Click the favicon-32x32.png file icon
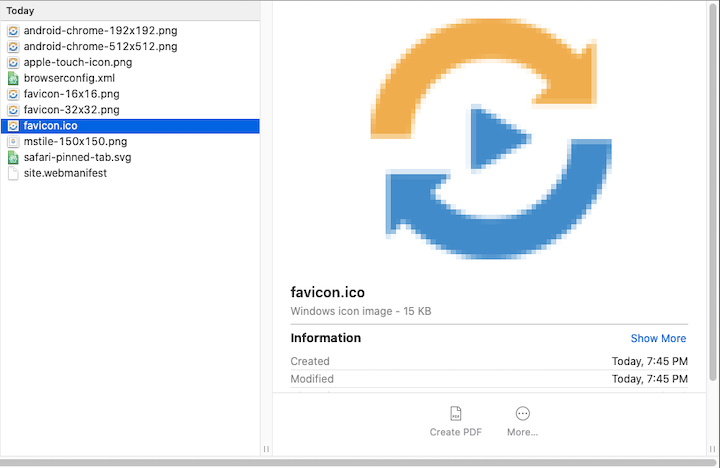Image resolution: width=720 pixels, height=468 pixels. point(13,110)
